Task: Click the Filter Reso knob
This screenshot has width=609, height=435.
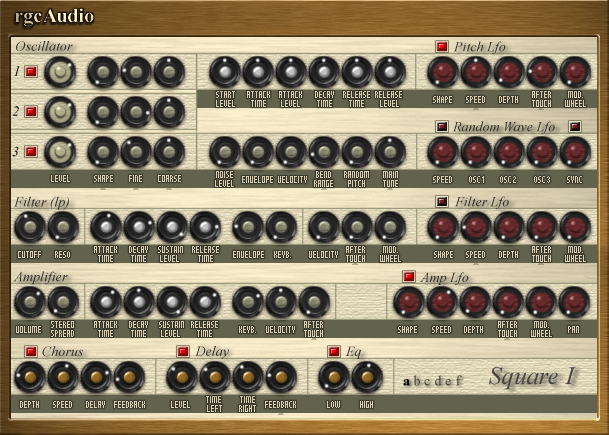Action: (63, 227)
